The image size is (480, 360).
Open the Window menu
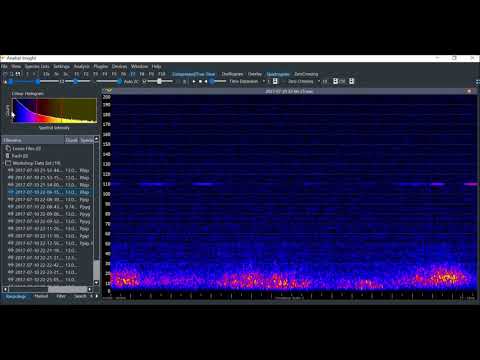[139, 66]
